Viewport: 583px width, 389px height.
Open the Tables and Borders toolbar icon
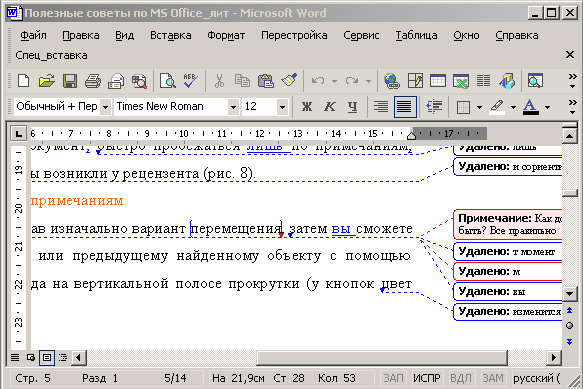415,80
